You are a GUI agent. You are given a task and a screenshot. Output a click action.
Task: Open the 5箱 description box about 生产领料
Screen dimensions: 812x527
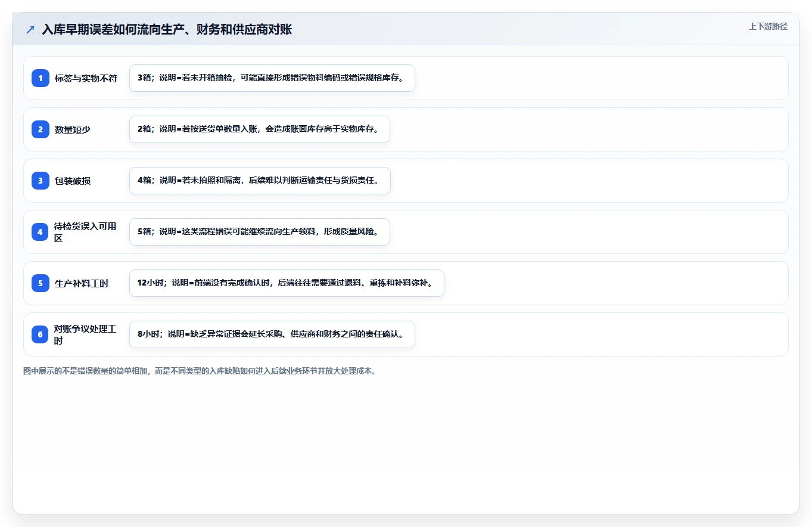259,232
